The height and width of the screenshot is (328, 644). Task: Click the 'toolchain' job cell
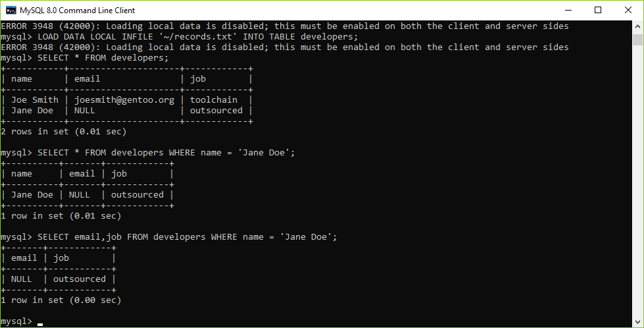[214, 100]
